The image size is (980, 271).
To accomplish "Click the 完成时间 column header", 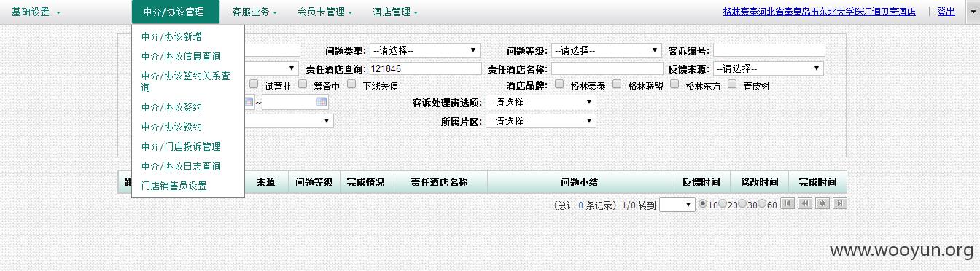I will point(817,182).
